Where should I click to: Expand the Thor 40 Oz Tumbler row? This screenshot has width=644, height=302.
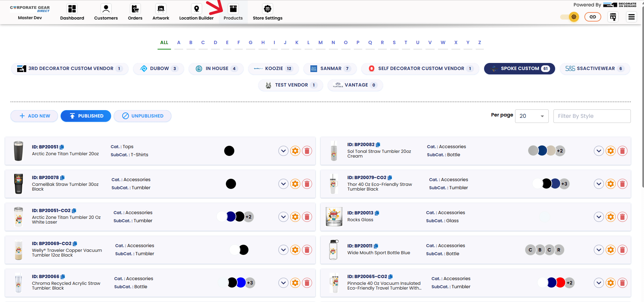tap(599, 184)
